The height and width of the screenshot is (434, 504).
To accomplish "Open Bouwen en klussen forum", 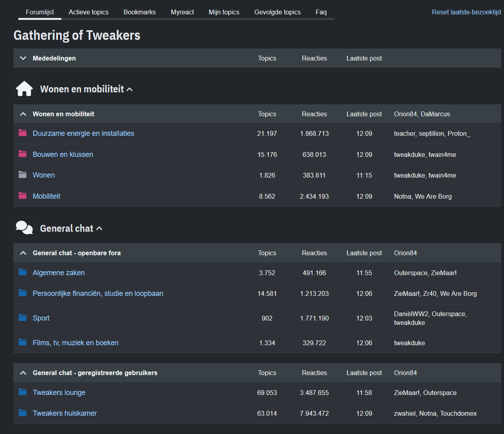I will click(x=63, y=154).
